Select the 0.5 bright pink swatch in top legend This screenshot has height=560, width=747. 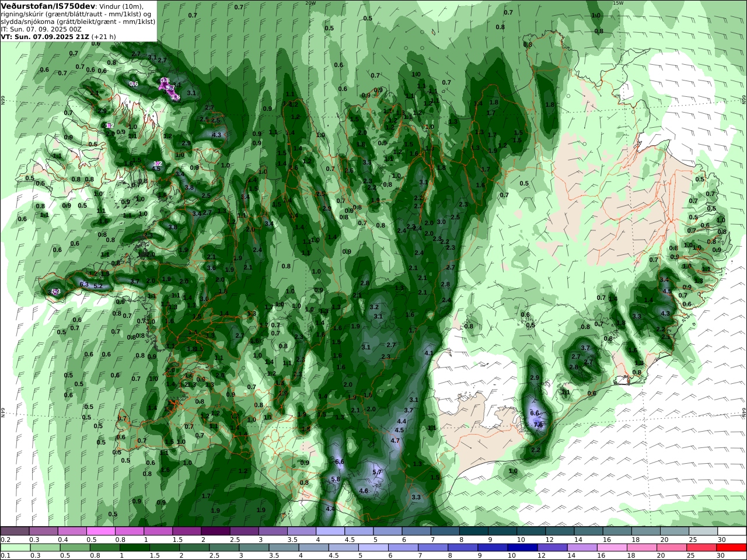click(100, 531)
